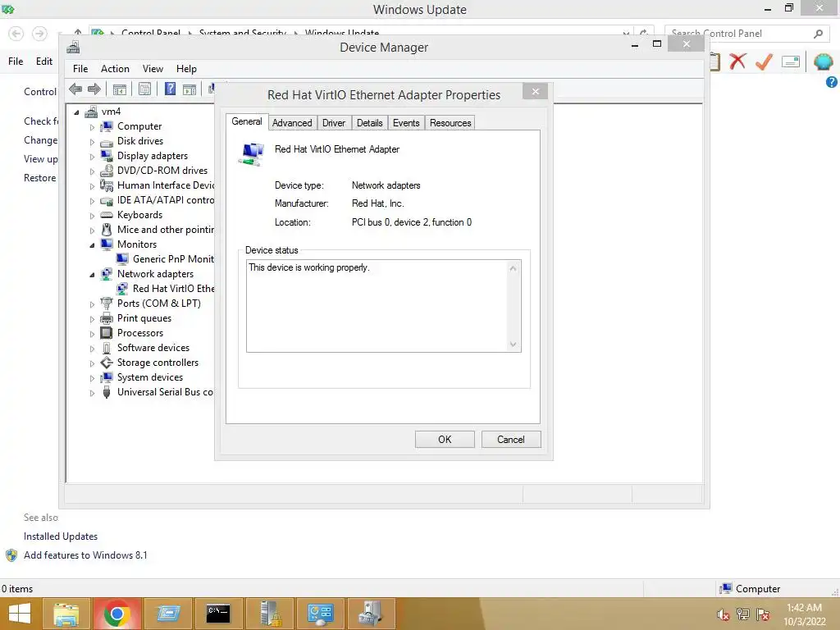Click the network icon in system tray
The image size is (840, 630).
(x=743, y=614)
